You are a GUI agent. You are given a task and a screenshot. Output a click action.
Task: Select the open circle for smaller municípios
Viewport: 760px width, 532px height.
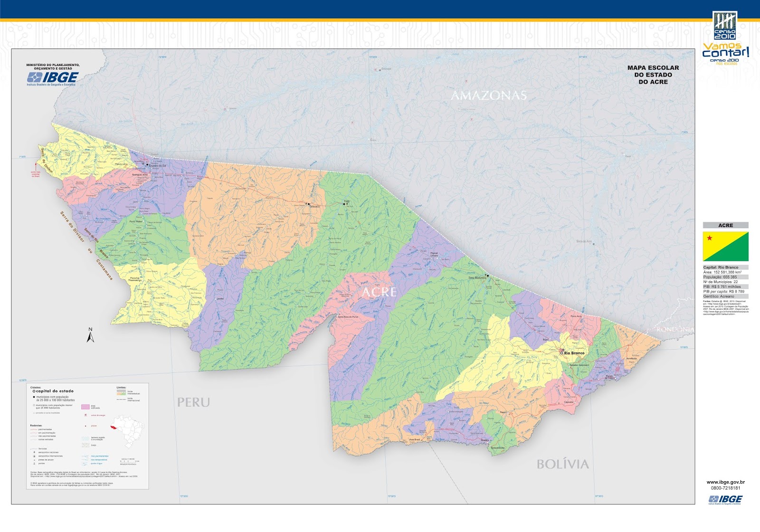(34, 405)
